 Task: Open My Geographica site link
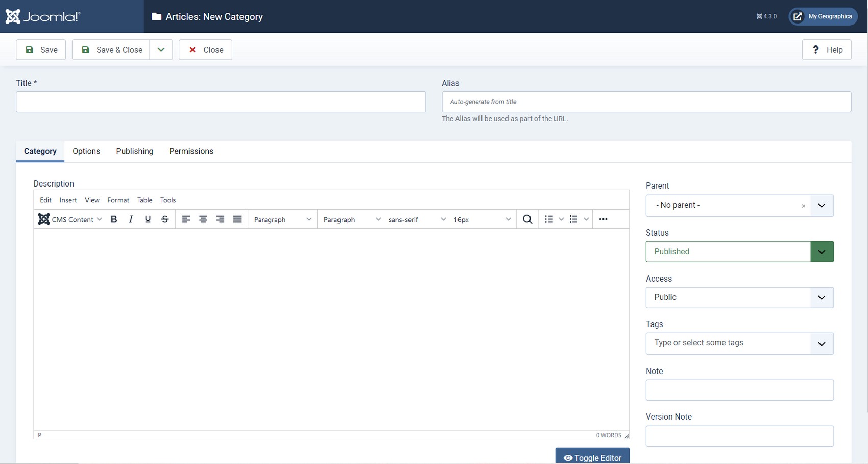click(x=823, y=16)
